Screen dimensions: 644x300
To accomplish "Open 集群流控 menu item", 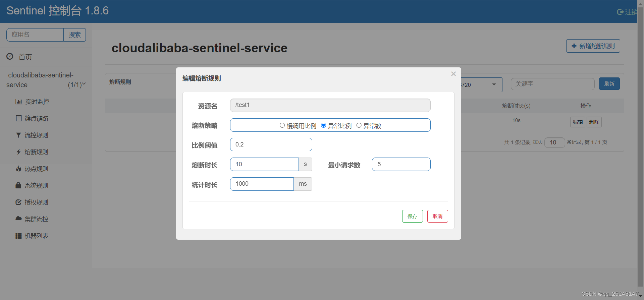I will [x=36, y=219].
